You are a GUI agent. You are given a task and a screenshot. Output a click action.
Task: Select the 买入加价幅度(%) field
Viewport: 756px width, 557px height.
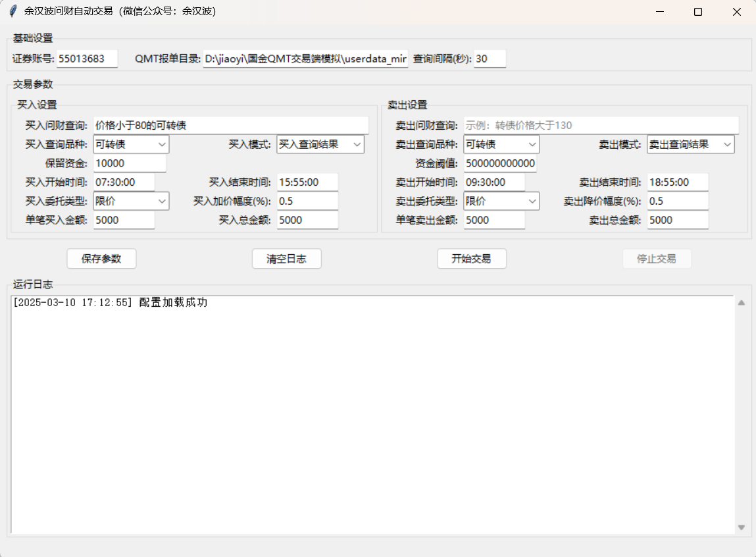307,201
